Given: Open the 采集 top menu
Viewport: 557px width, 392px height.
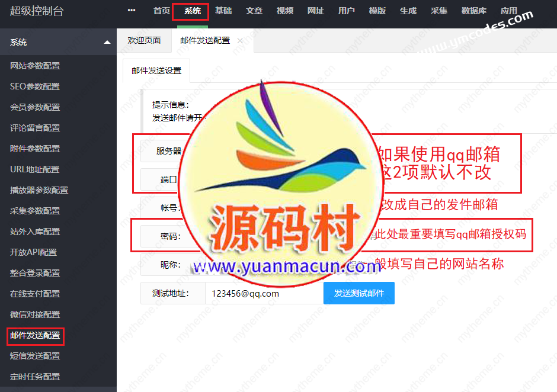Looking at the screenshot, I should [439, 11].
